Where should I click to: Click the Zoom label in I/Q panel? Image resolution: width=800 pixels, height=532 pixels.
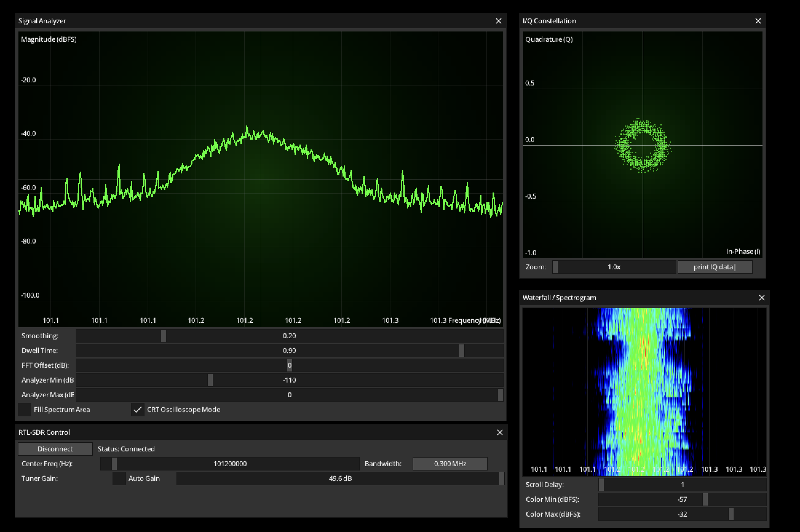point(536,267)
